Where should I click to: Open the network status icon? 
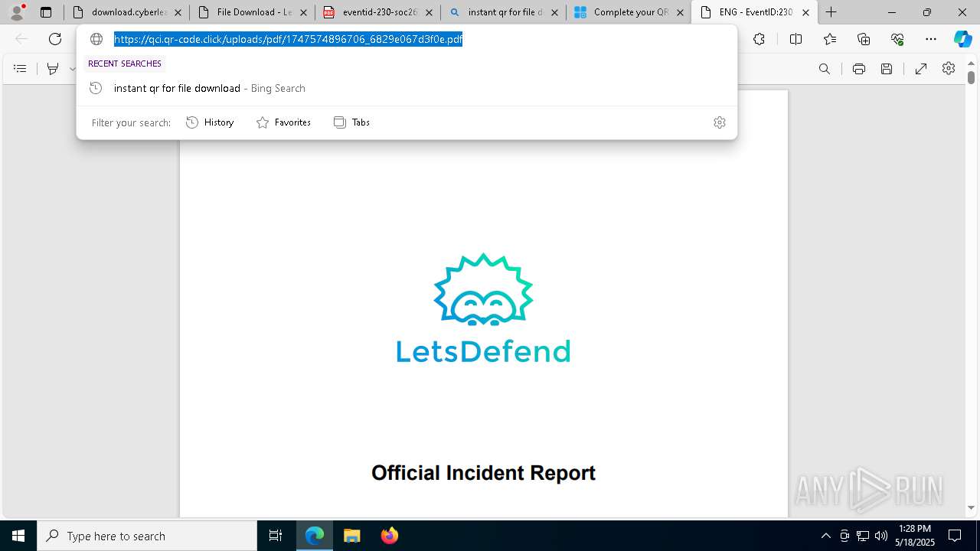(862, 536)
